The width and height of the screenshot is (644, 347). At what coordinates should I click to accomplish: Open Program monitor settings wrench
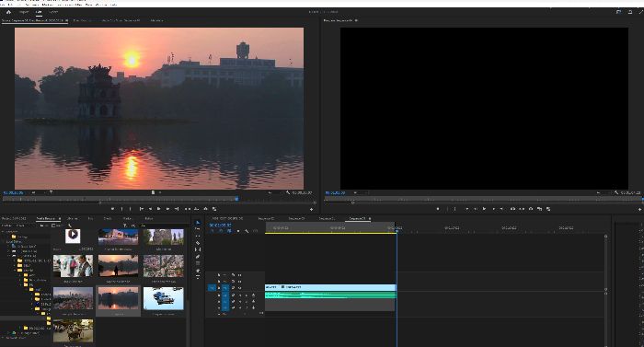point(616,192)
